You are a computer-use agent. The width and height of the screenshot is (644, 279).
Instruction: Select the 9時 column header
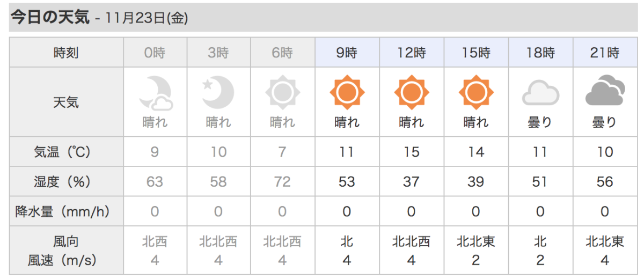(x=347, y=53)
